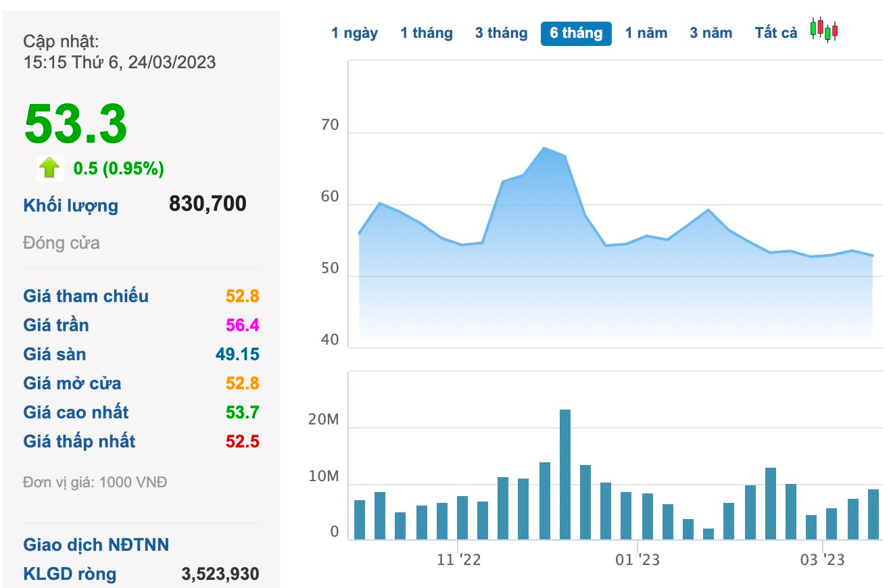Click lowest price value 52.5
This screenshot has width=891, height=588.
(243, 441)
